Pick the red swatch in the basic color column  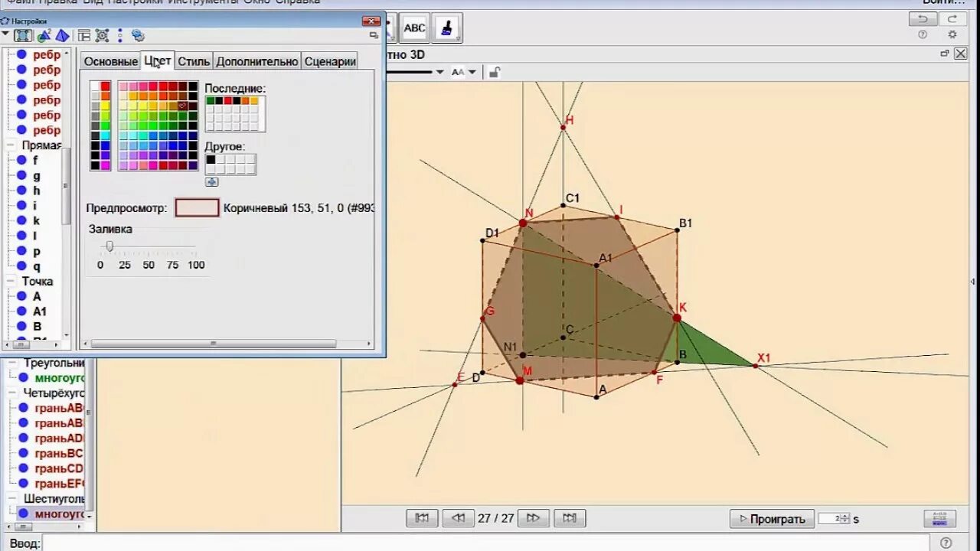[x=105, y=86]
